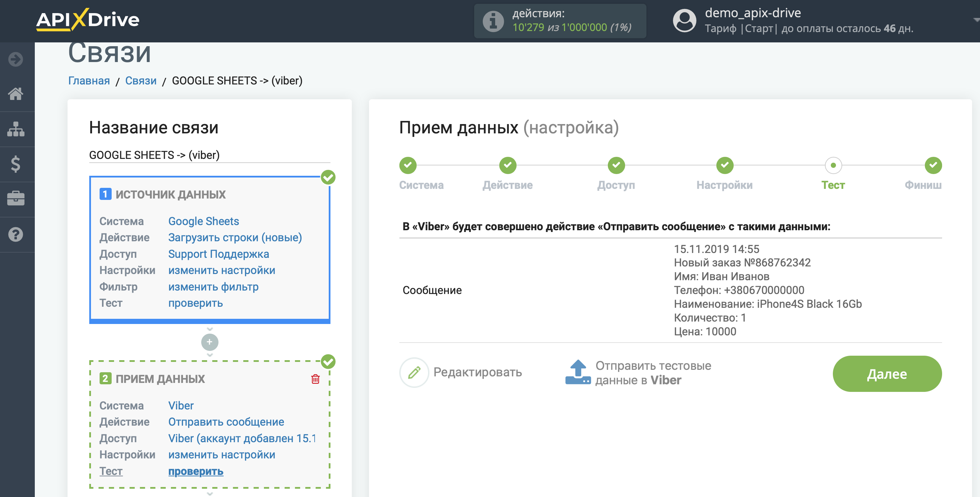980x497 pixels.
Task: Click изменить настройки in source block
Action: coord(222,270)
